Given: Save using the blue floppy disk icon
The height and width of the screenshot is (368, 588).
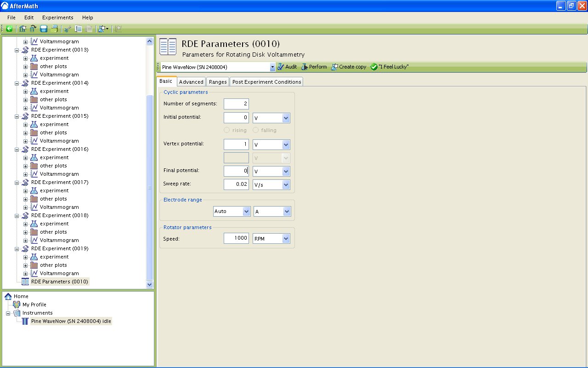Looking at the screenshot, I should 44,29.
